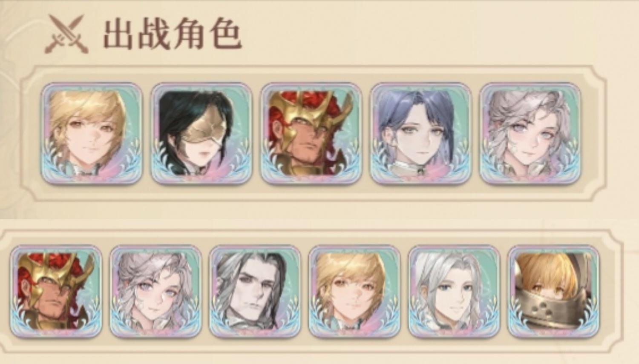The height and width of the screenshot is (364, 639).
Task: Select the blond short-haired character in top row
Action: tap(92, 134)
